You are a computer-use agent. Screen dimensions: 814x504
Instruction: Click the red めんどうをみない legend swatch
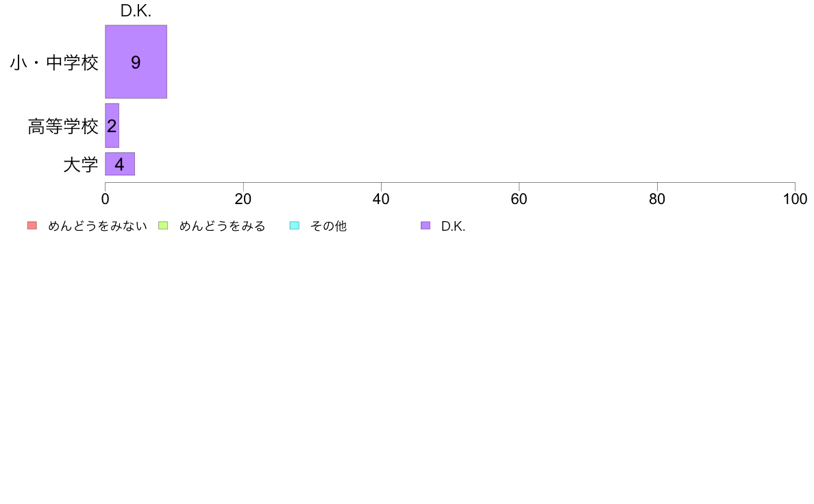(32, 225)
